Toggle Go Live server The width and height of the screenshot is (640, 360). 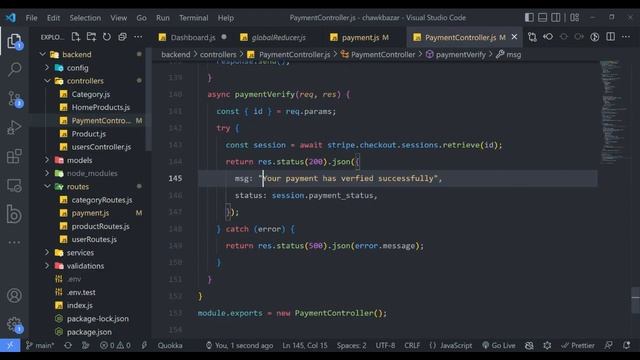(x=498, y=345)
